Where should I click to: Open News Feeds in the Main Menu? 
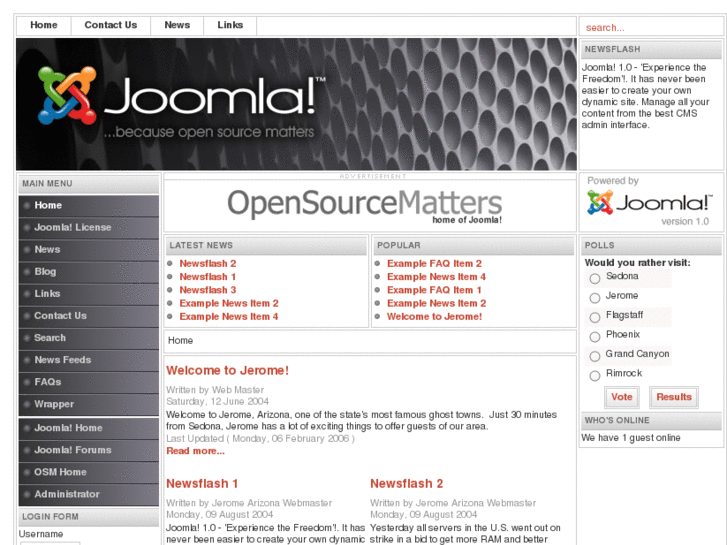tap(89, 360)
